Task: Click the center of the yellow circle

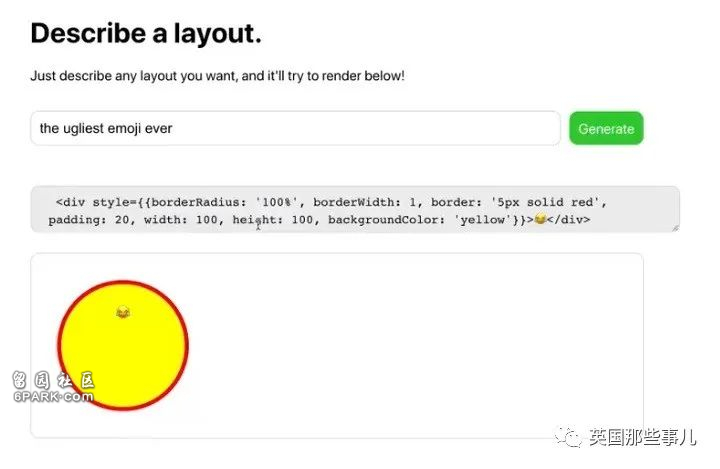Action: tap(123, 345)
